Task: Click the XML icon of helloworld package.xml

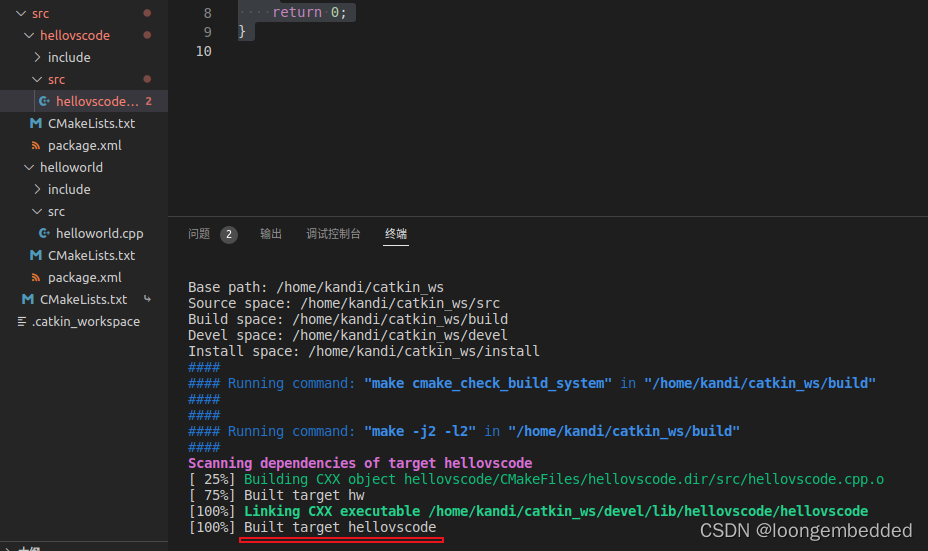Action: pos(36,278)
